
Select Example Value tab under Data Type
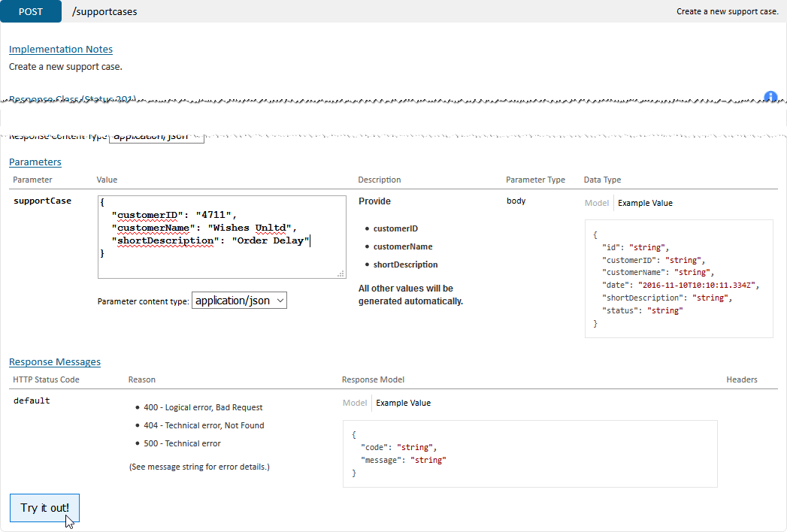point(645,203)
